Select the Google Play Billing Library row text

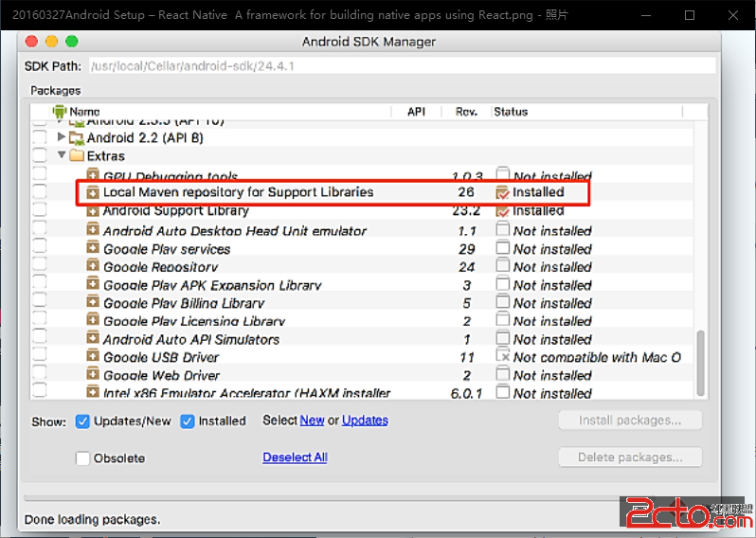click(x=184, y=303)
